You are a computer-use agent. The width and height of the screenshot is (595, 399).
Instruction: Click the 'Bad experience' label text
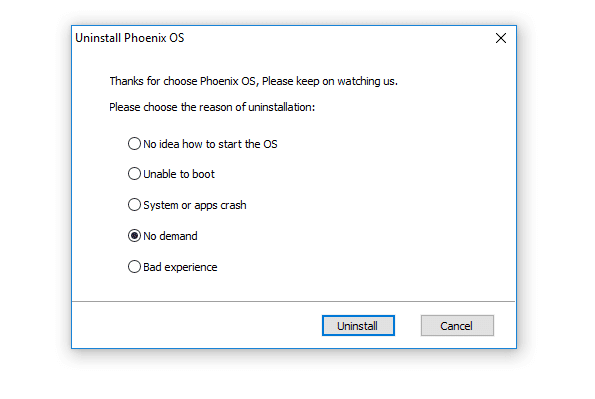click(180, 267)
